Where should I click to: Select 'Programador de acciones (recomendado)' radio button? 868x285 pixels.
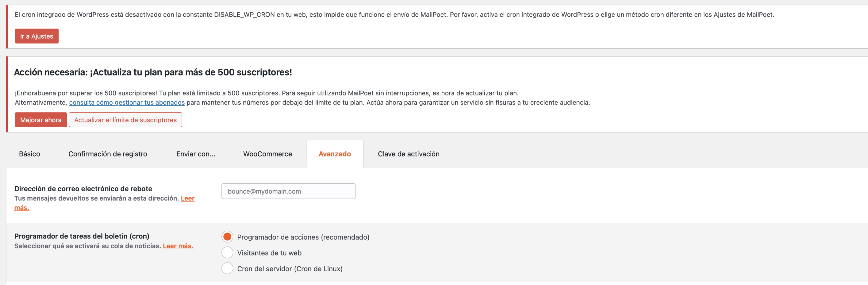[x=227, y=237]
